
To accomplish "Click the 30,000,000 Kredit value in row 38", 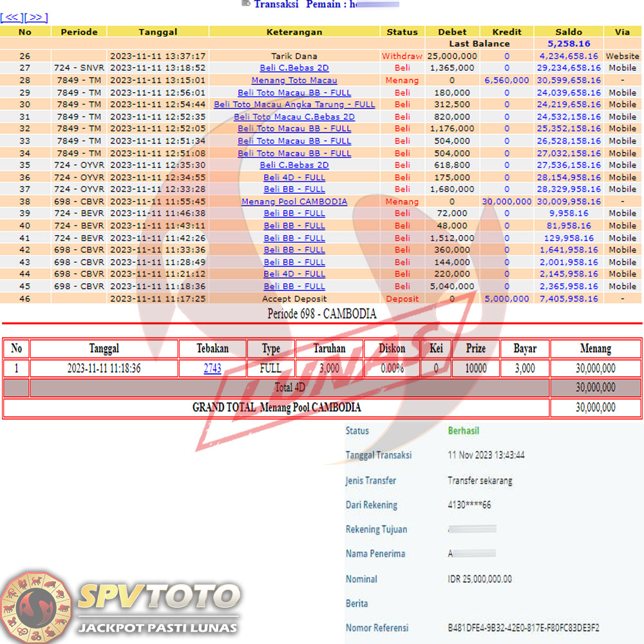I will [507, 202].
